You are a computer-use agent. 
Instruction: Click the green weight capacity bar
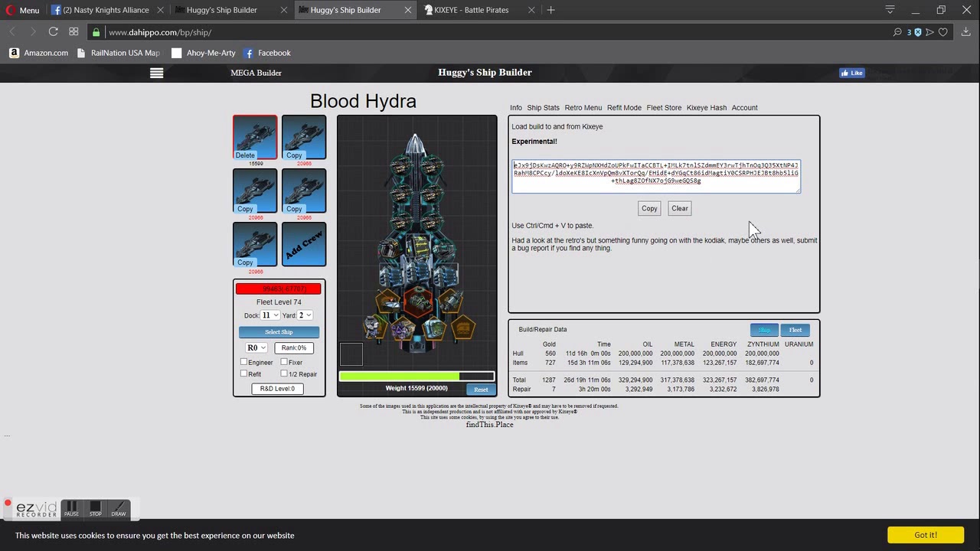(x=416, y=377)
